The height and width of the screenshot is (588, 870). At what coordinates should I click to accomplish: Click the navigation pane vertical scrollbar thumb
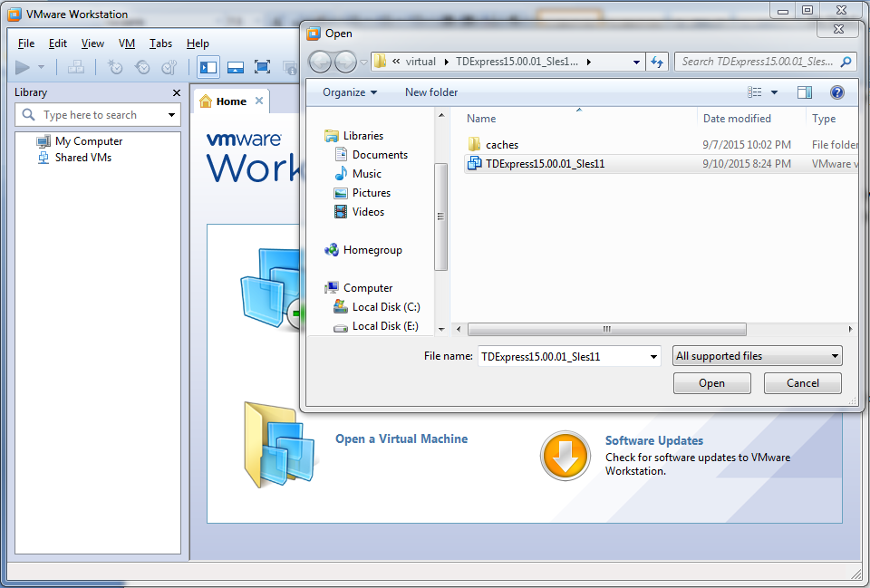point(441,217)
